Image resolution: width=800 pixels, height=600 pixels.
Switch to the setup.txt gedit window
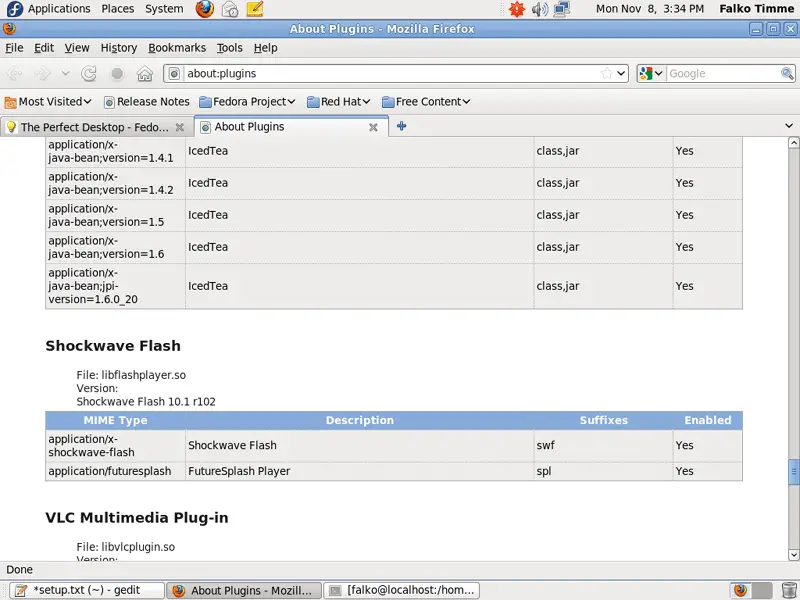click(87, 591)
